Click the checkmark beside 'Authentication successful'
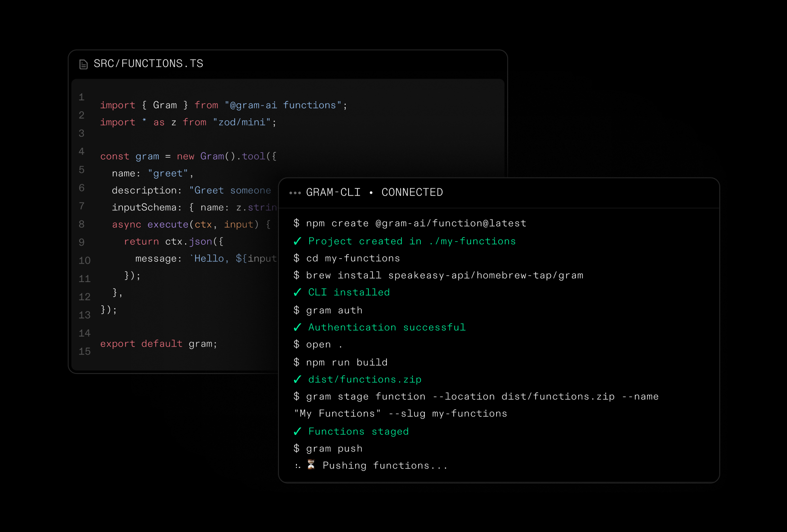This screenshot has height=532, width=787. click(297, 327)
